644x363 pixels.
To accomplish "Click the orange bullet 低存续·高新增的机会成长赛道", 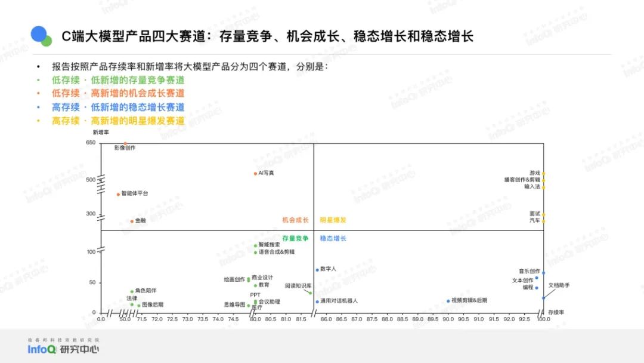I will pyautogui.click(x=118, y=93).
